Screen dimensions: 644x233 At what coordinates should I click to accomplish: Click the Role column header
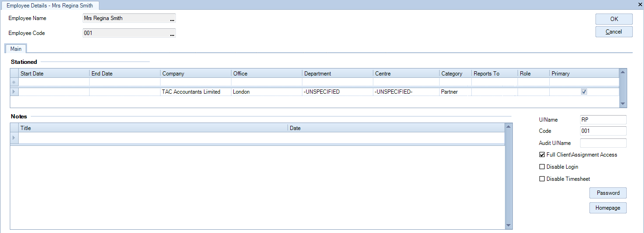pyautogui.click(x=534, y=74)
